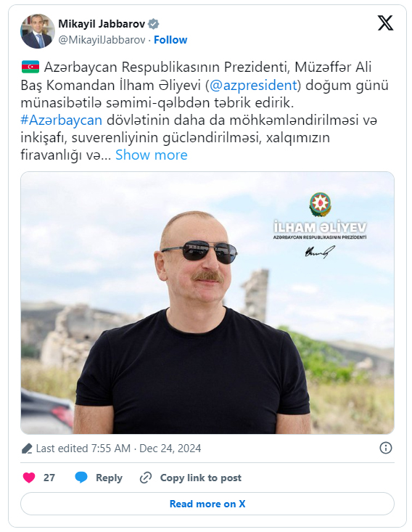412x532 pixels.
Task: Click the blue reply bubble icon
Action: (x=81, y=478)
